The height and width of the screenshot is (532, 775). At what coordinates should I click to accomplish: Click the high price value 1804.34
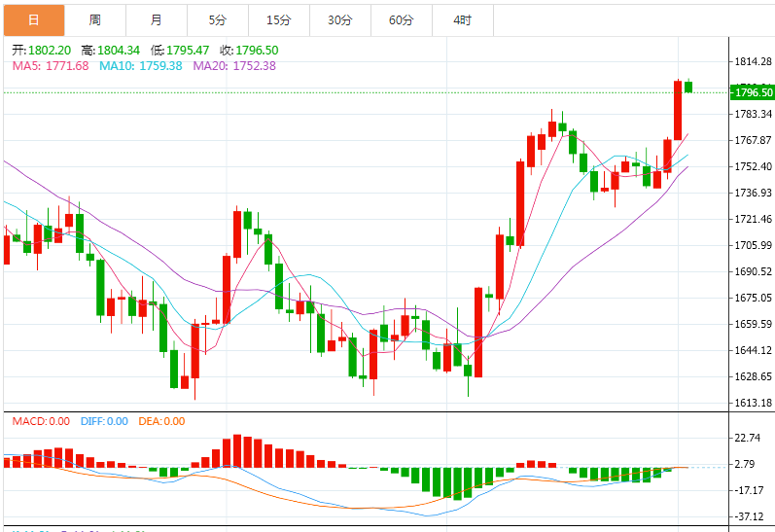pos(119,51)
